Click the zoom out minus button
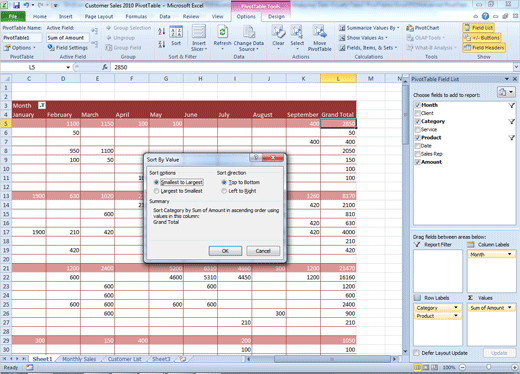520x374 pixels. pyautogui.click(x=462, y=367)
